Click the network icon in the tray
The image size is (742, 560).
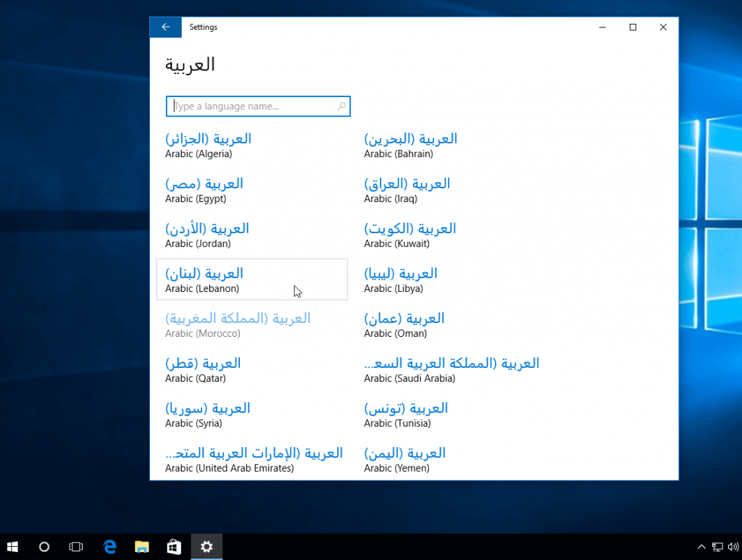(717, 547)
